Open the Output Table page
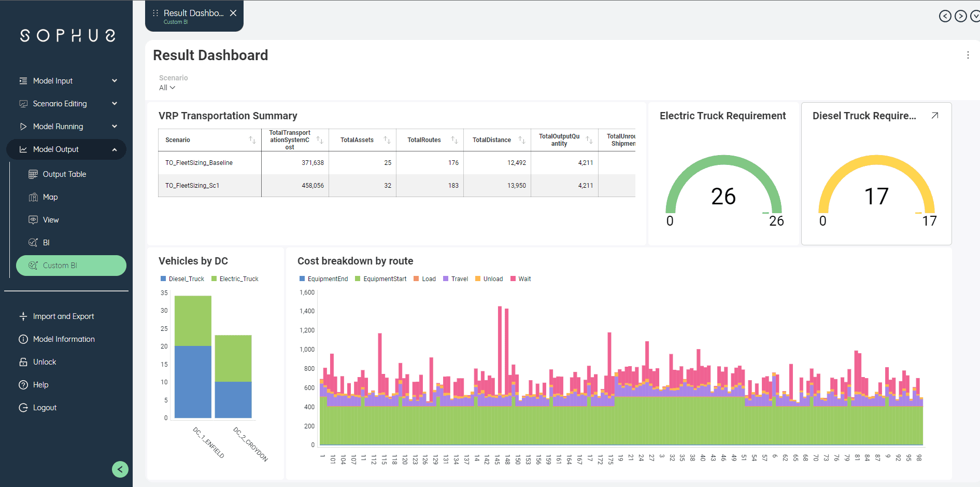 point(64,174)
